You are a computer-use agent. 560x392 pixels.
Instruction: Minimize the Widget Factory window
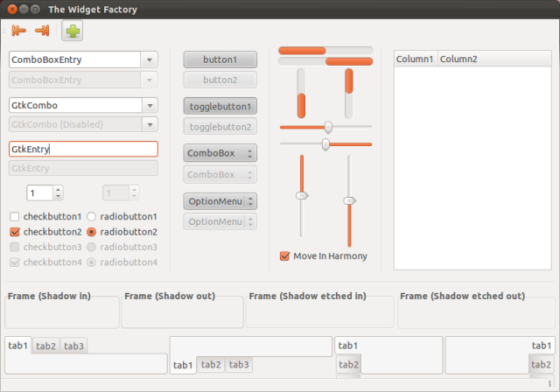point(24,10)
